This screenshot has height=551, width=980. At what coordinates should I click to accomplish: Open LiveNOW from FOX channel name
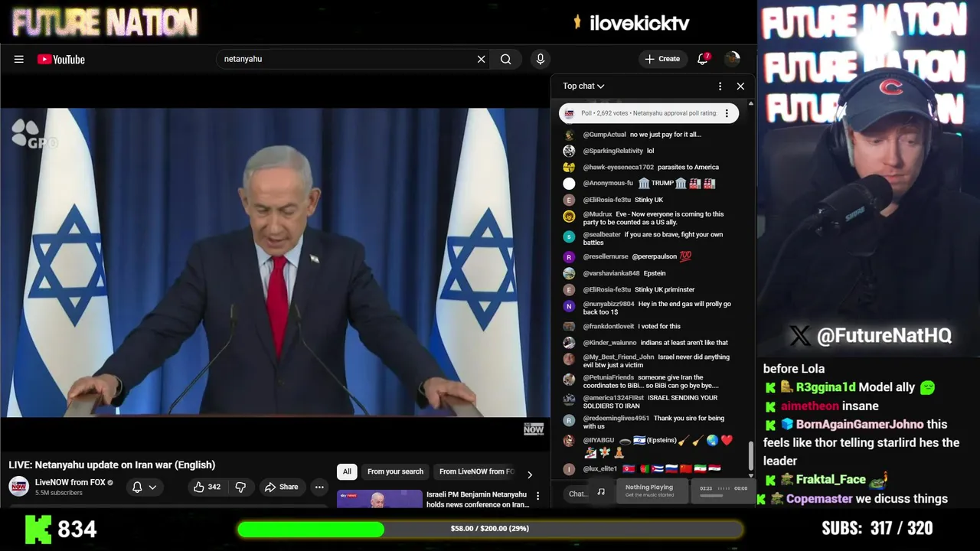(x=70, y=482)
